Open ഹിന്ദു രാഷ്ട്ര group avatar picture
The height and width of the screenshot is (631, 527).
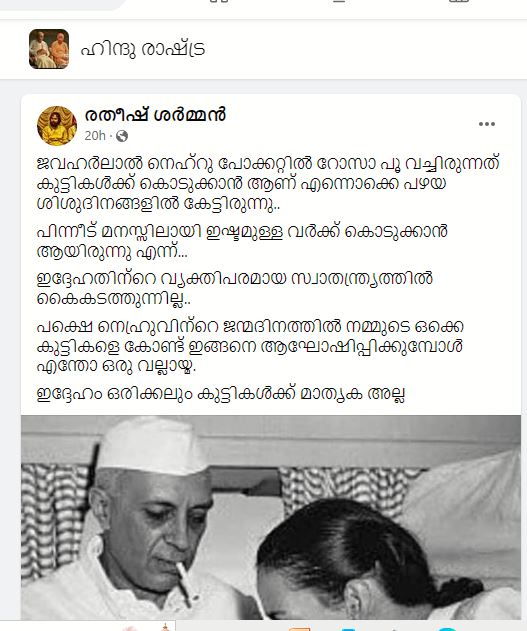tap(49, 49)
